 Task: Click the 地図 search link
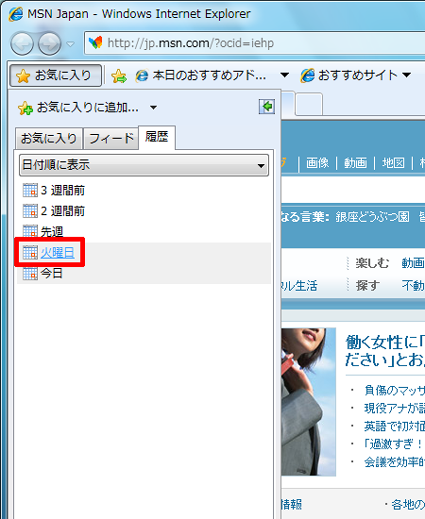(x=393, y=163)
